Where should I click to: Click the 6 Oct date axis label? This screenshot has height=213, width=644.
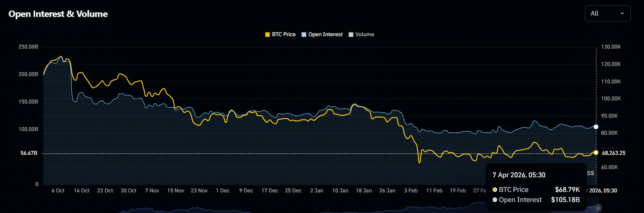tap(58, 191)
